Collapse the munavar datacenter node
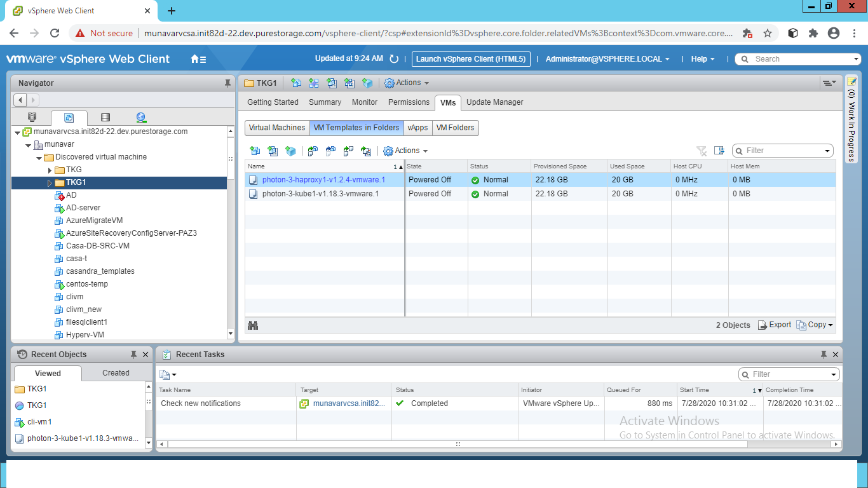This screenshot has width=868, height=488. (29, 145)
